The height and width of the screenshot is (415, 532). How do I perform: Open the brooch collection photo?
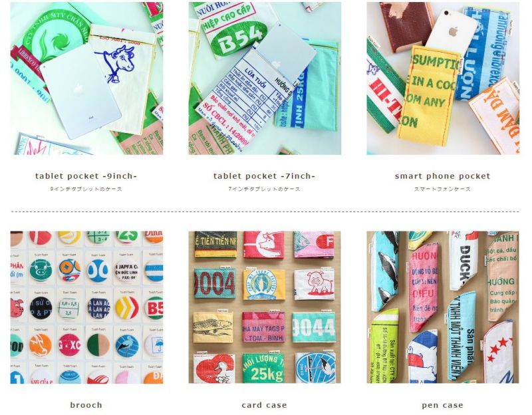[x=86, y=307]
